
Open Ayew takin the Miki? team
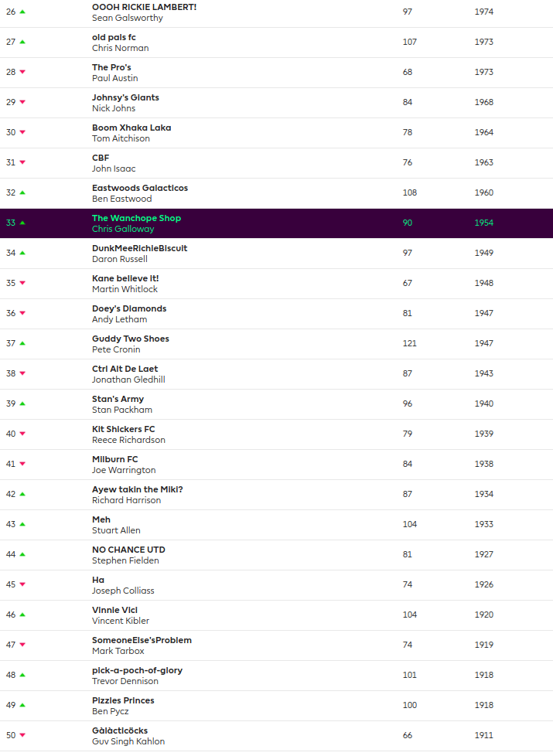tap(137, 489)
